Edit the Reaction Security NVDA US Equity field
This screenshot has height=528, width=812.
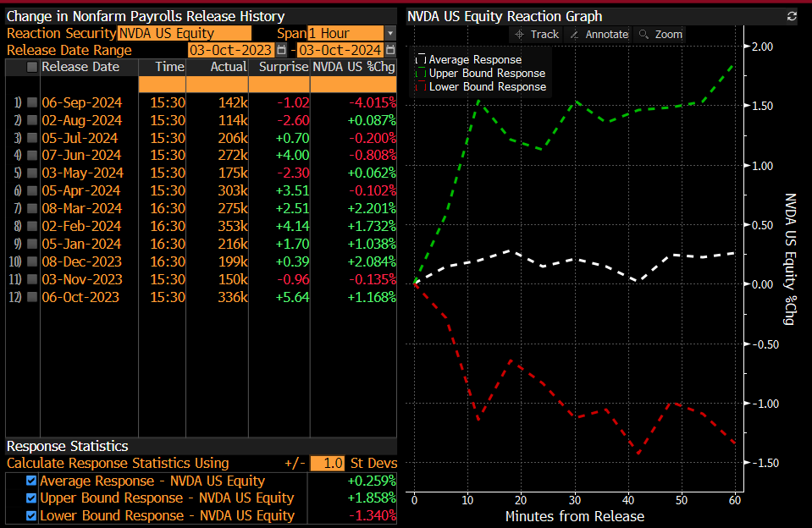click(185, 34)
